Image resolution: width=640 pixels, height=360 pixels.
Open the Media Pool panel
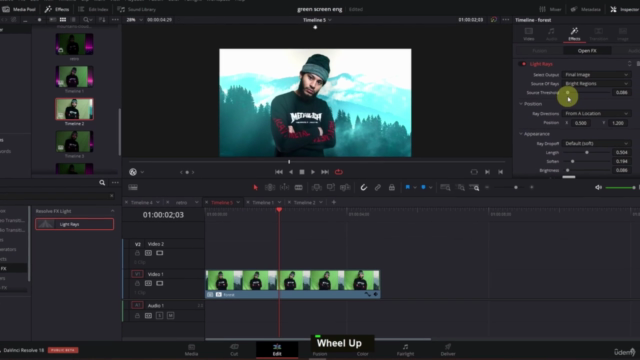tap(19, 9)
